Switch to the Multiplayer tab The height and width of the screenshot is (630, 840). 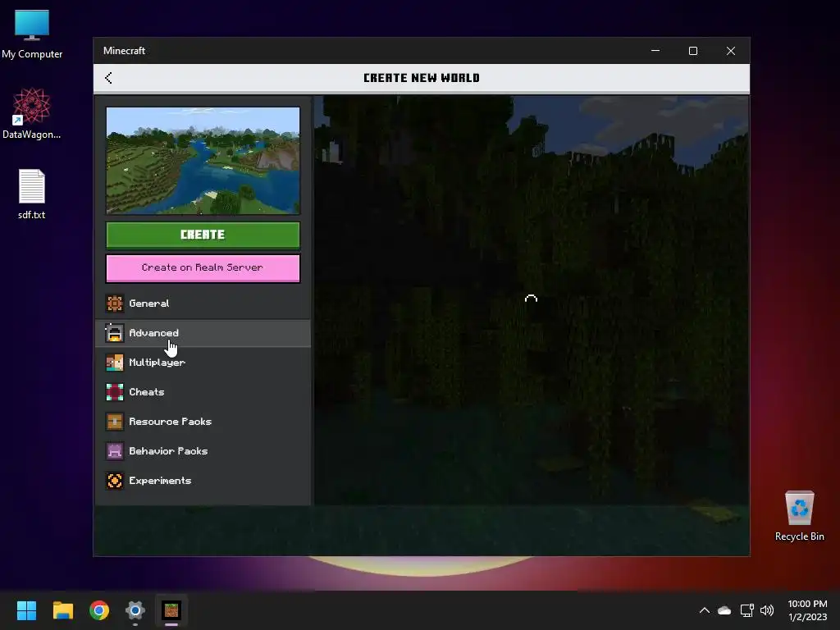(x=203, y=363)
